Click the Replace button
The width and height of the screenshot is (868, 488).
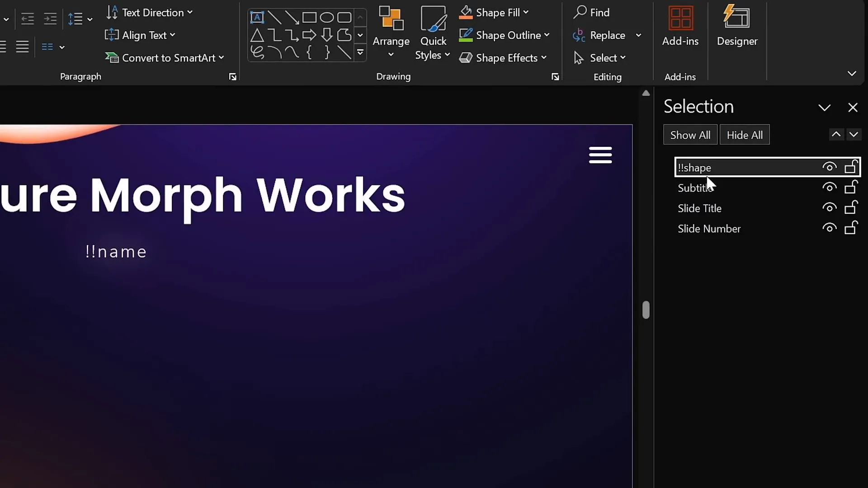click(599, 35)
